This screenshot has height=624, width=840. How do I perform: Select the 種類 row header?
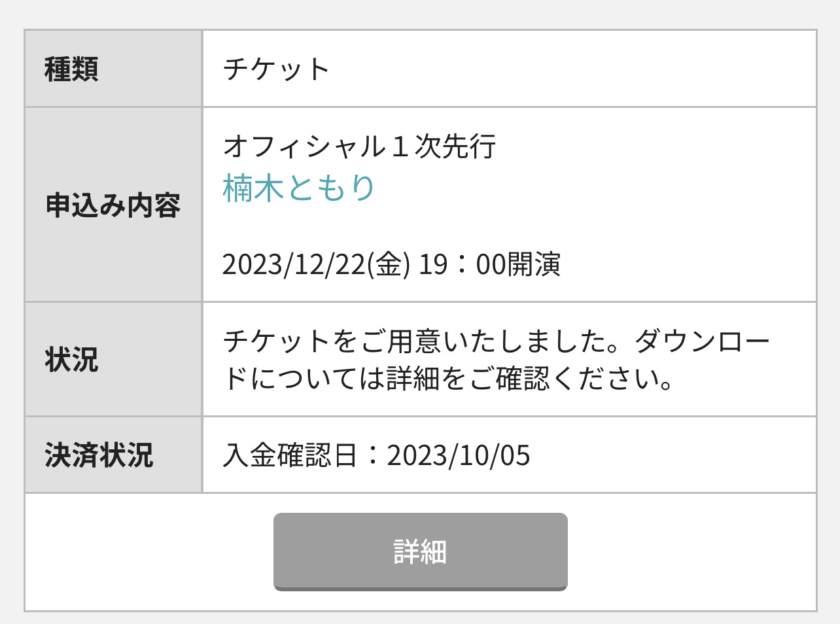(x=113, y=69)
